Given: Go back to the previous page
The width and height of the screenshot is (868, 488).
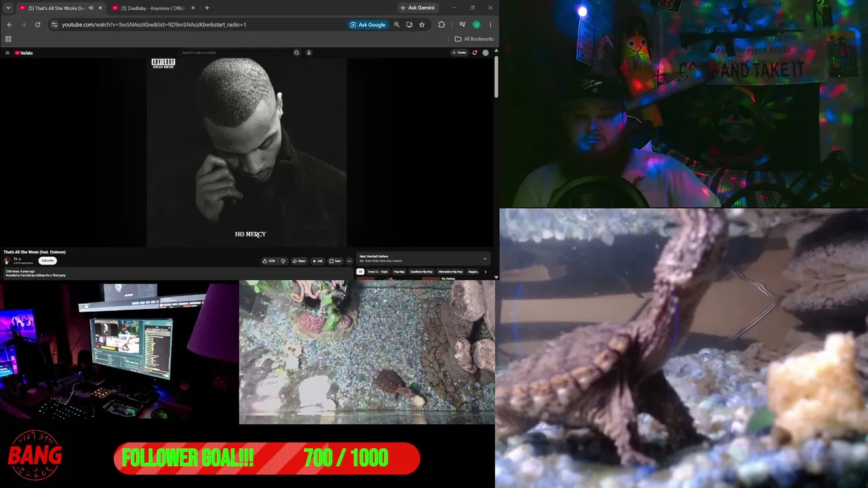Looking at the screenshot, I should pos(9,24).
